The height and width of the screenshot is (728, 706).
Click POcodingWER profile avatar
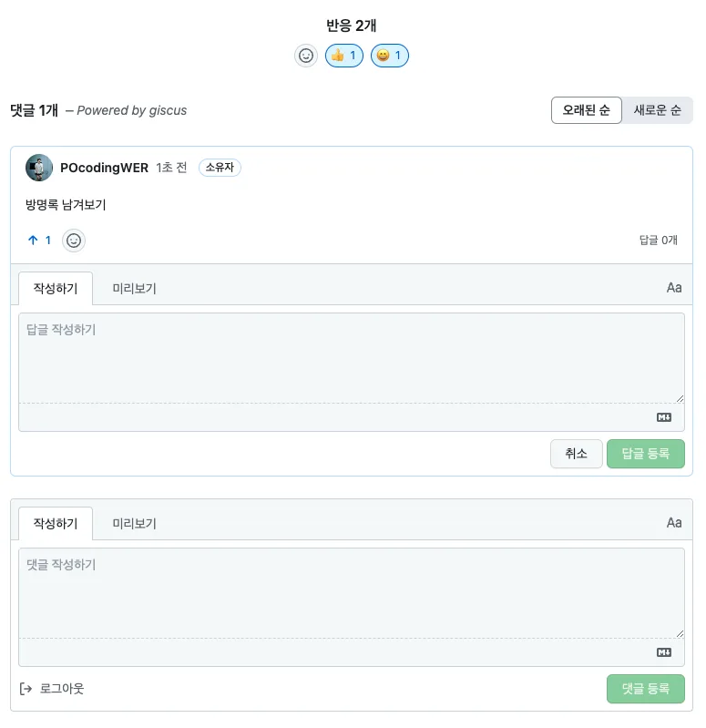pyautogui.click(x=39, y=168)
